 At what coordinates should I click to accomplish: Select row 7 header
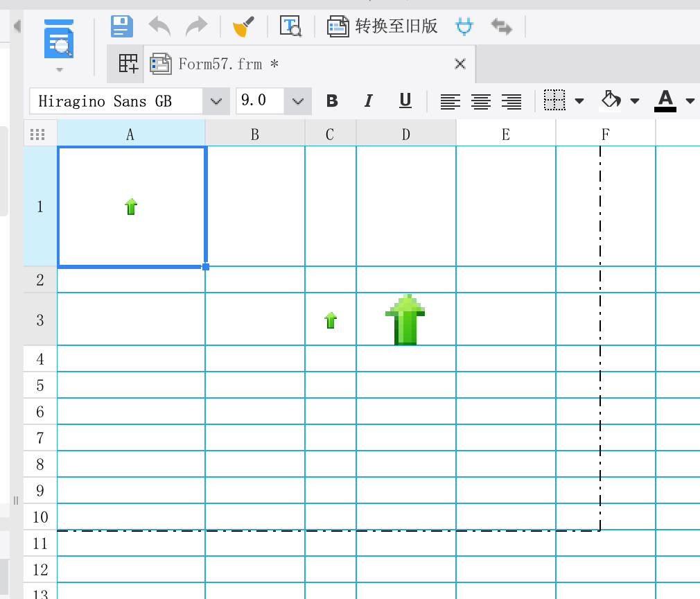(40, 437)
